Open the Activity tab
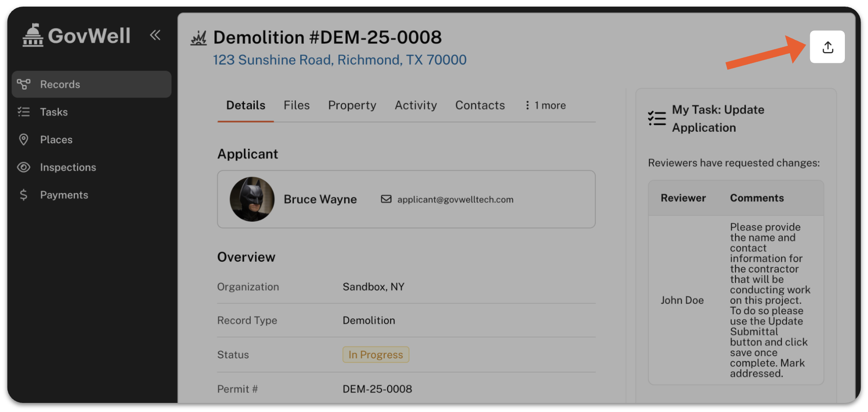 pyautogui.click(x=415, y=105)
